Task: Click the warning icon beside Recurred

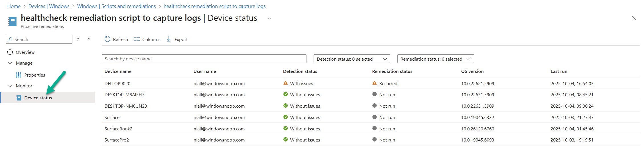Action: click(x=375, y=83)
